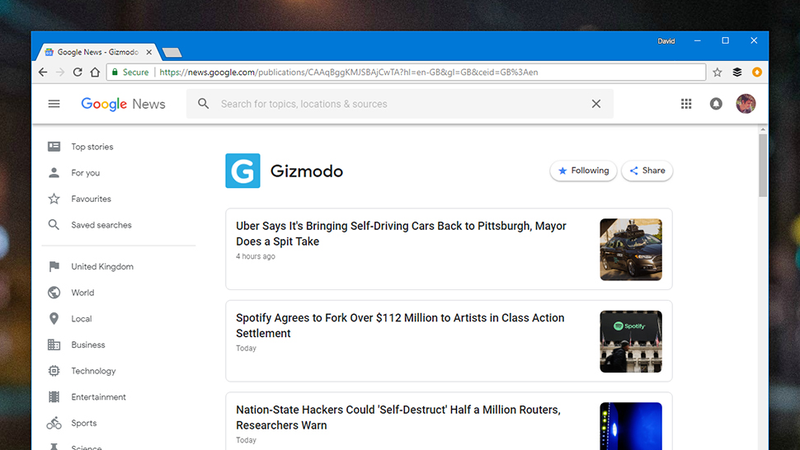This screenshot has width=800, height=450.
Task: Open the browser home page
Action: click(95, 72)
